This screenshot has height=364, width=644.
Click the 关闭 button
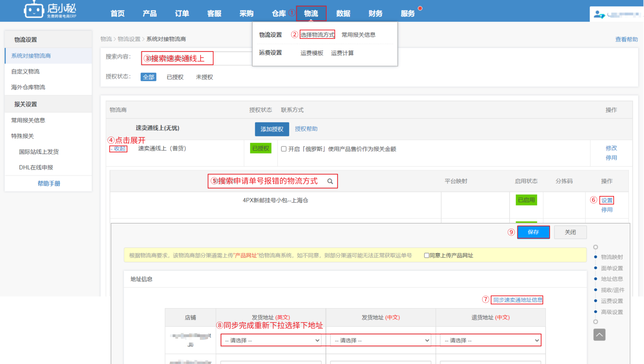[x=570, y=232]
